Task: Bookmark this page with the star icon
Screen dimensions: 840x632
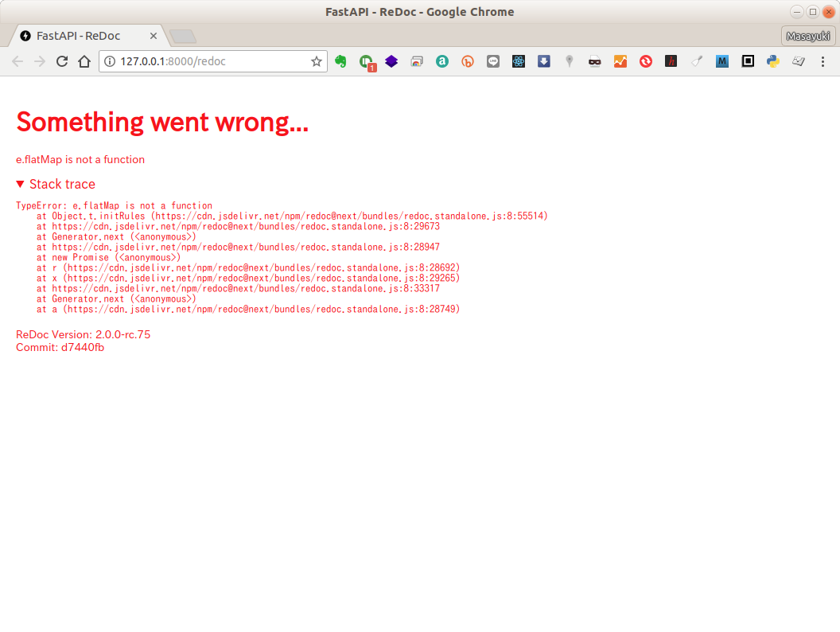Action: [316, 61]
